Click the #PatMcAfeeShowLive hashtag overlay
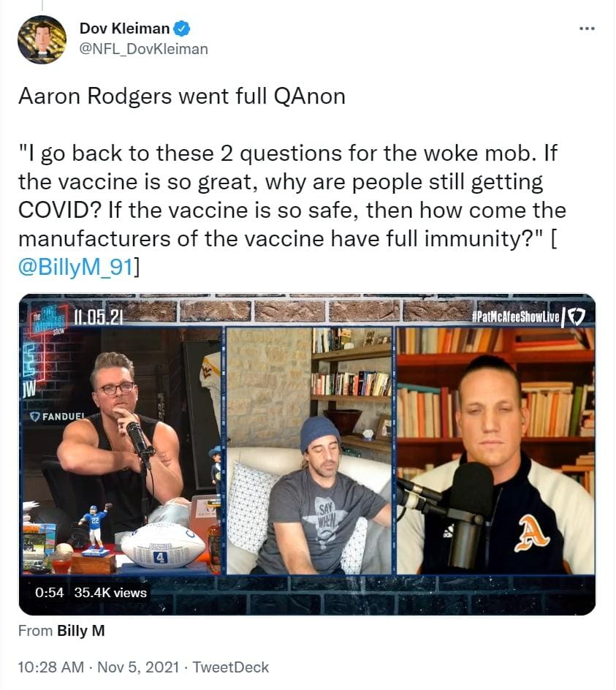Viewport: 616px width, 690px height. pos(515,316)
